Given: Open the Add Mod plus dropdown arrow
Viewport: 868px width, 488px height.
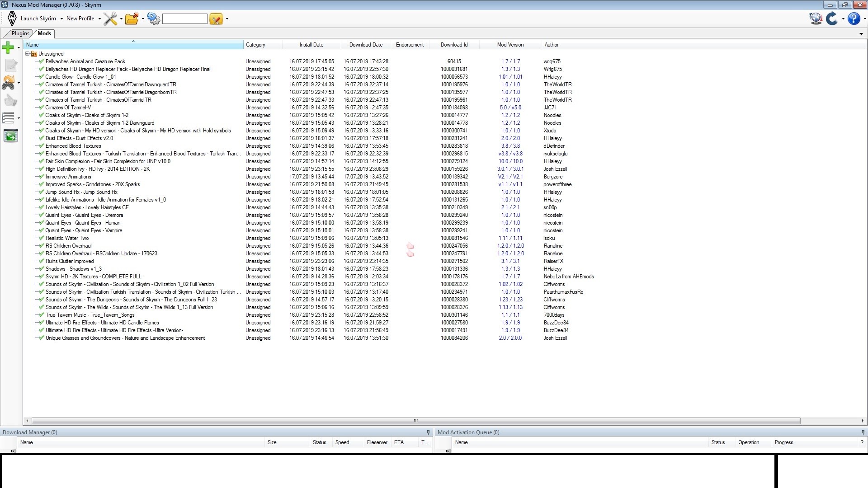Looking at the screenshot, I should (19, 47).
